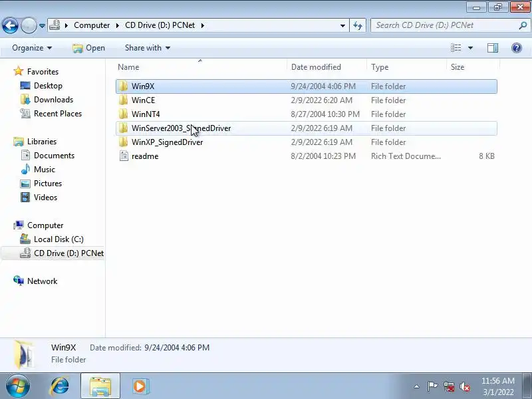Change your view using the view icon
The image size is (532, 399).
coord(456,48)
